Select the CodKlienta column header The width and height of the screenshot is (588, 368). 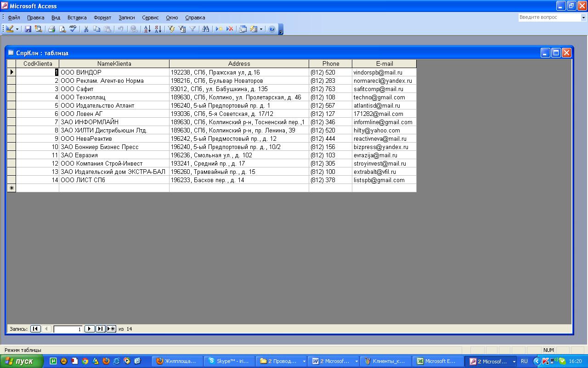point(38,64)
